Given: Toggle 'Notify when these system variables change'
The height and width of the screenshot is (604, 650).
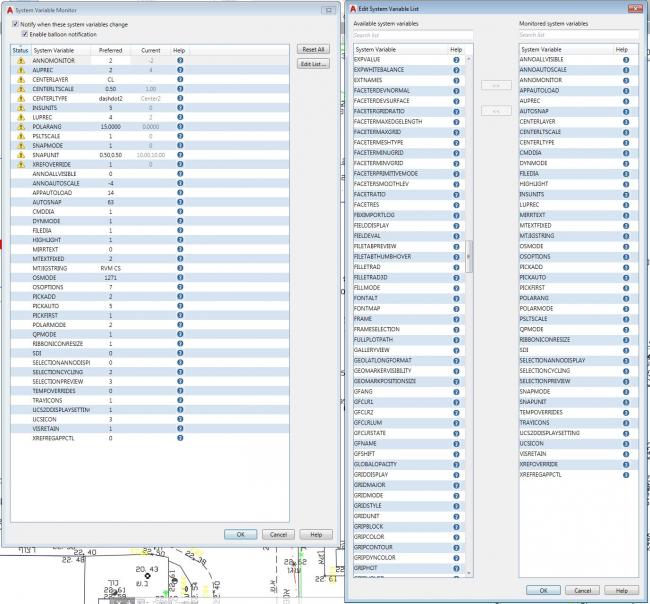Looking at the screenshot, I should click(x=15, y=23).
